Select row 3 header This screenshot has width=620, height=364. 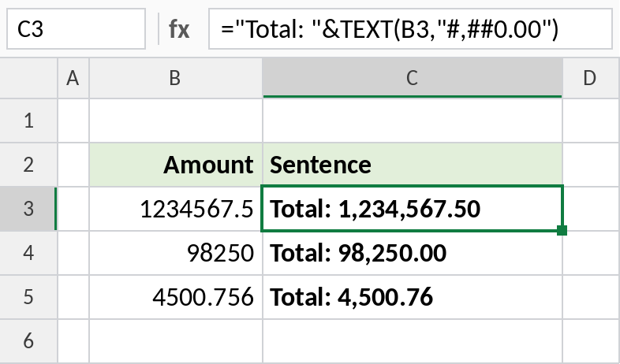tap(28, 209)
